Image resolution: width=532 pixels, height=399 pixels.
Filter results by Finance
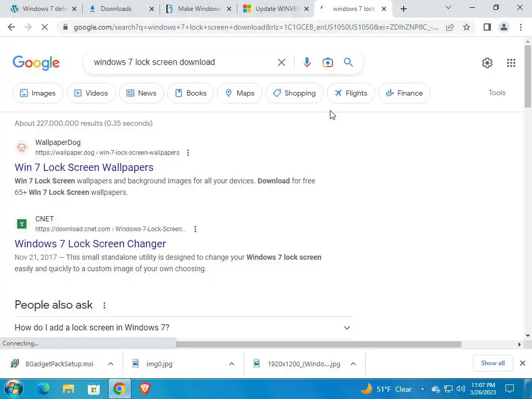(x=404, y=93)
